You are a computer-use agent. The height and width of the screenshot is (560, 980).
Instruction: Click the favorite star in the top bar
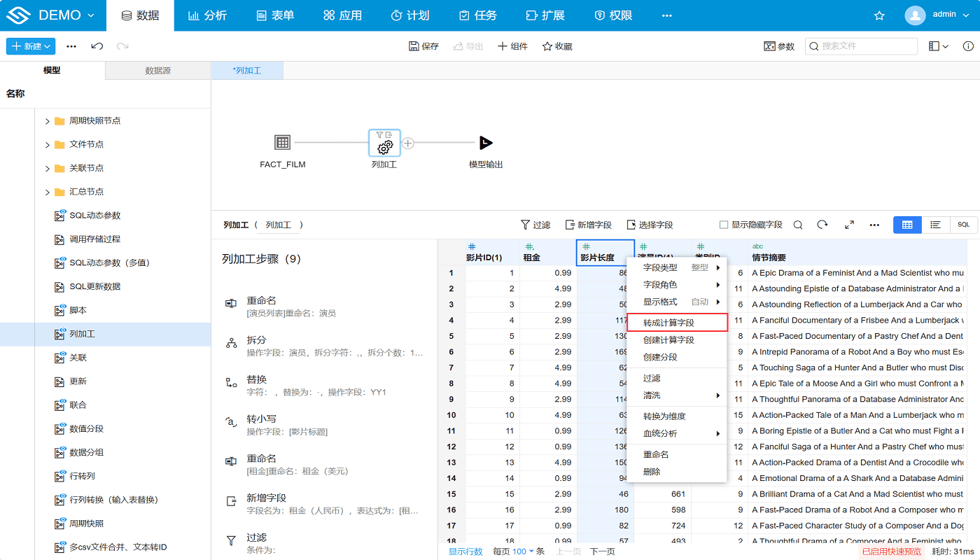pyautogui.click(x=879, y=15)
